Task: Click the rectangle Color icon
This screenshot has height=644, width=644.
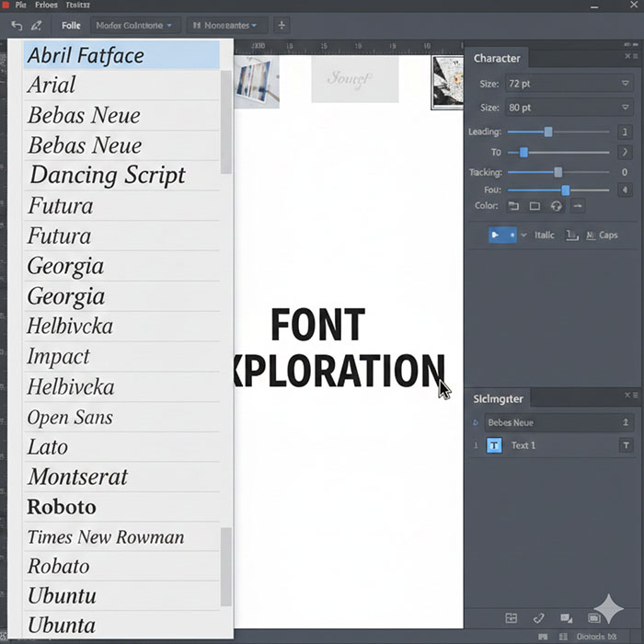Action: (535, 206)
